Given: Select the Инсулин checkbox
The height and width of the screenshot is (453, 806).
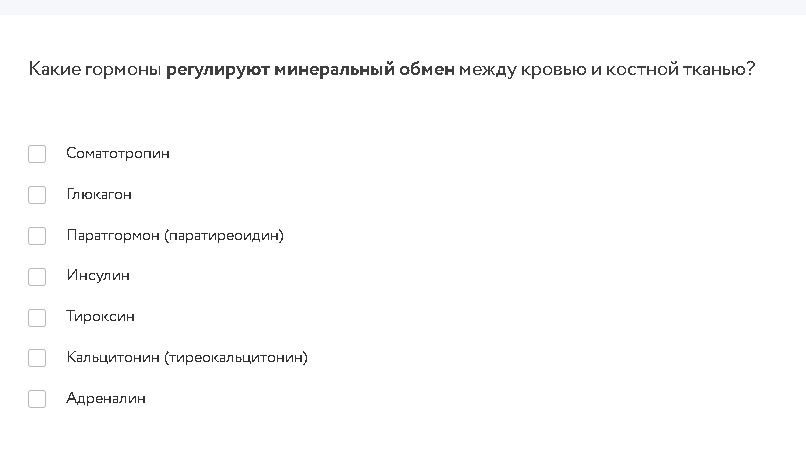Looking at the screenshot, I should click(37, 277).
